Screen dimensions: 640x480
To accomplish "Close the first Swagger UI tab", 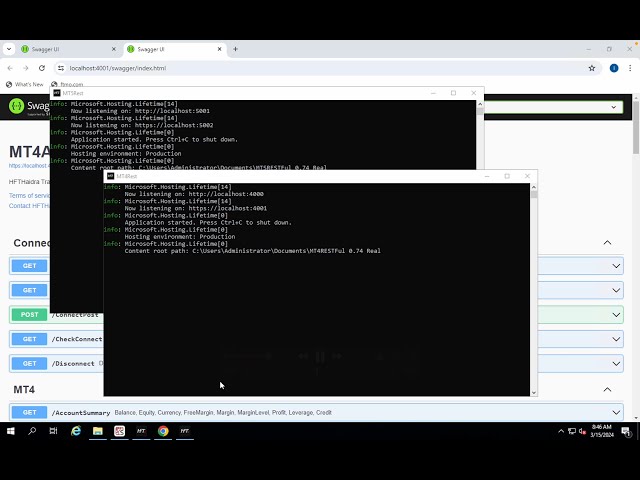I will [114, 49].
